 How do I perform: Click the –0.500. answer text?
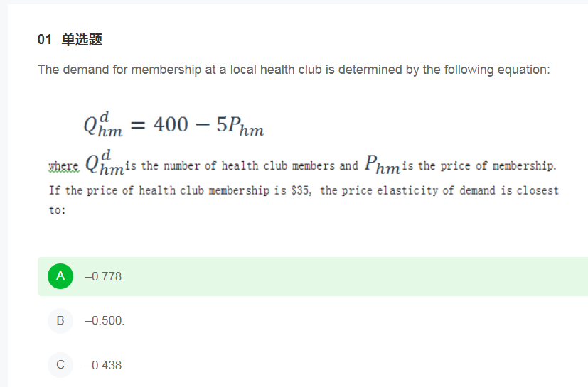[x=105, y=321]
